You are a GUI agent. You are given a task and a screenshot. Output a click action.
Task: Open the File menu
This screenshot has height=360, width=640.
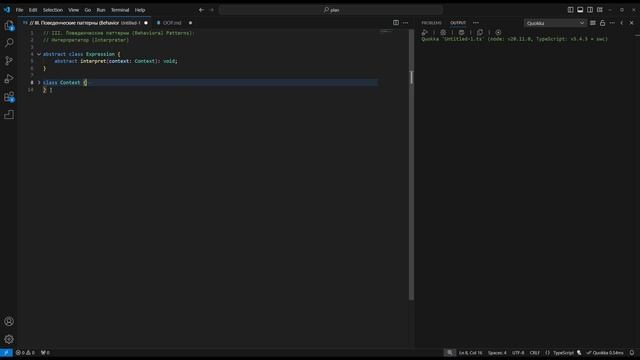point(19,10)
